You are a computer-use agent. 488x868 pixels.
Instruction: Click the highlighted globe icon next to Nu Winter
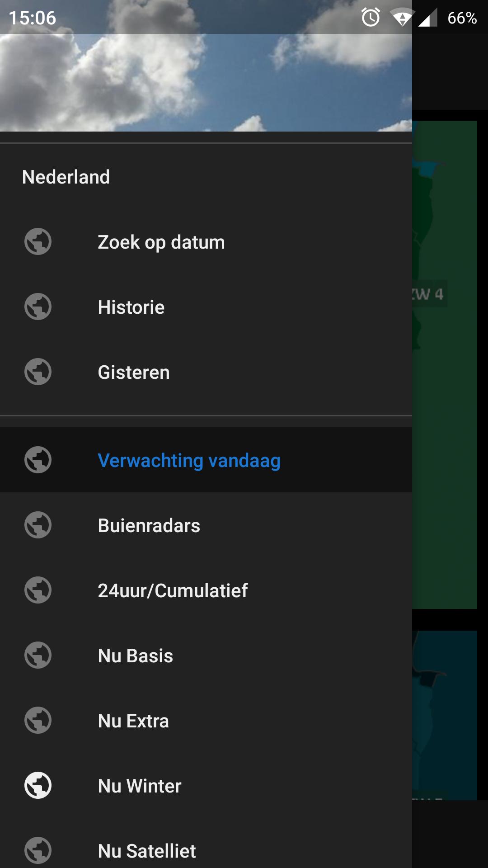pos(38,786)
